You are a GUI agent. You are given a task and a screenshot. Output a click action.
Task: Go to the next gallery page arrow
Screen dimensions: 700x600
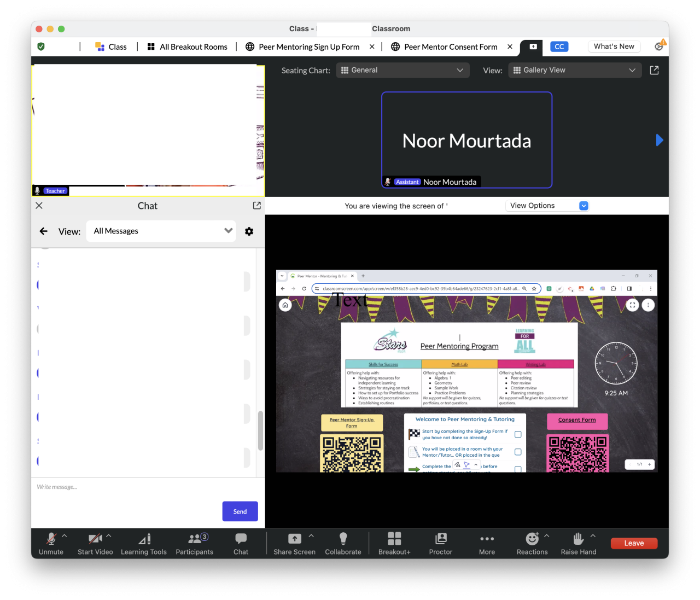coord(660,141)
